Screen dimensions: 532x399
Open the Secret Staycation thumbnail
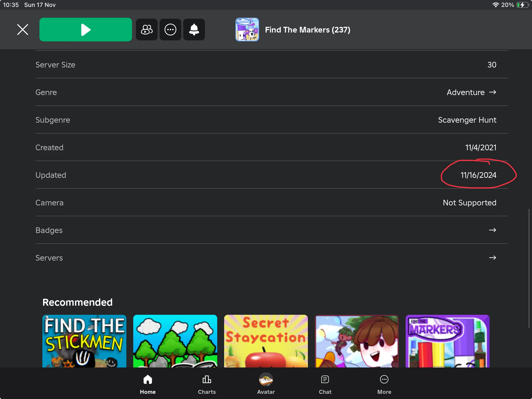coord(266,341)
